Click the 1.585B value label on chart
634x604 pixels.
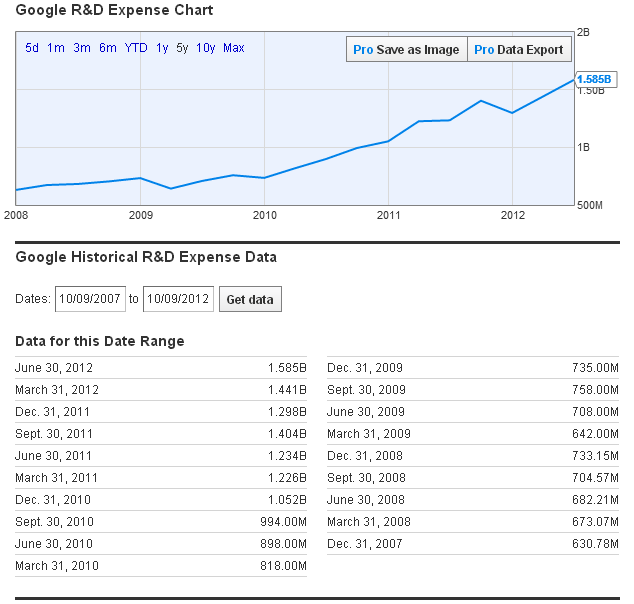[x=596, y=79]
